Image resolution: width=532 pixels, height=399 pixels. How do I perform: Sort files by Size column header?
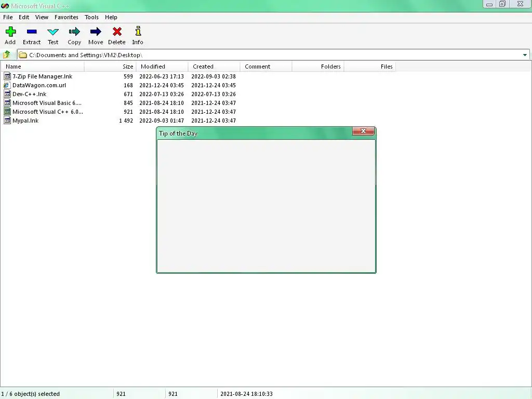tap(110, 66)
